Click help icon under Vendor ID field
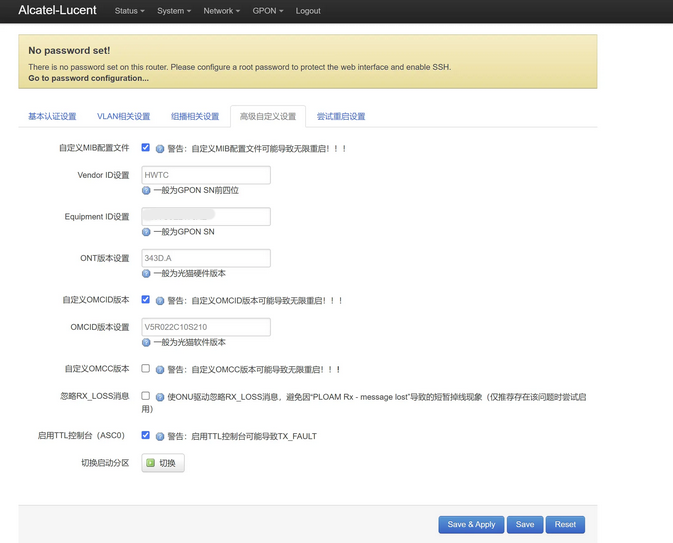Screen dimensions: 673x543 [146, 191]
